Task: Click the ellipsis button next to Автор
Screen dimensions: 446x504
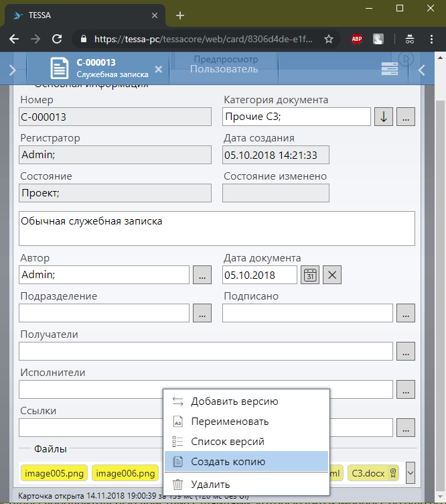Action: [202, 275]
